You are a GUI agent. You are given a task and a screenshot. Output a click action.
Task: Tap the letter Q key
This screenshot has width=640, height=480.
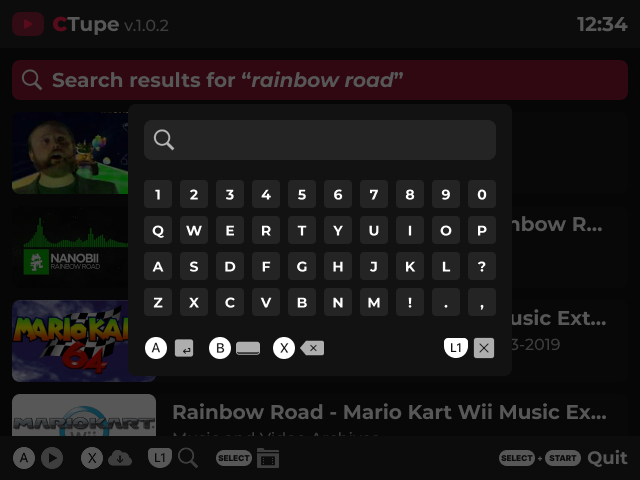pos(158,230)
